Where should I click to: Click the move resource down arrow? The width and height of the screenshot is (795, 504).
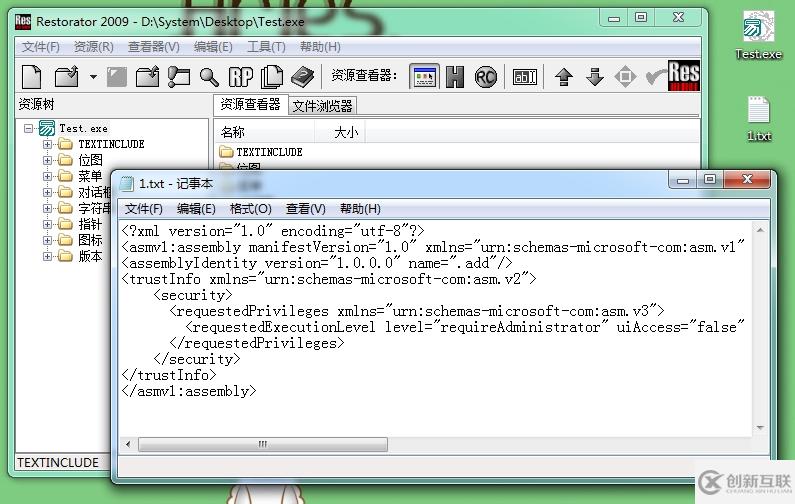point(595,77)
